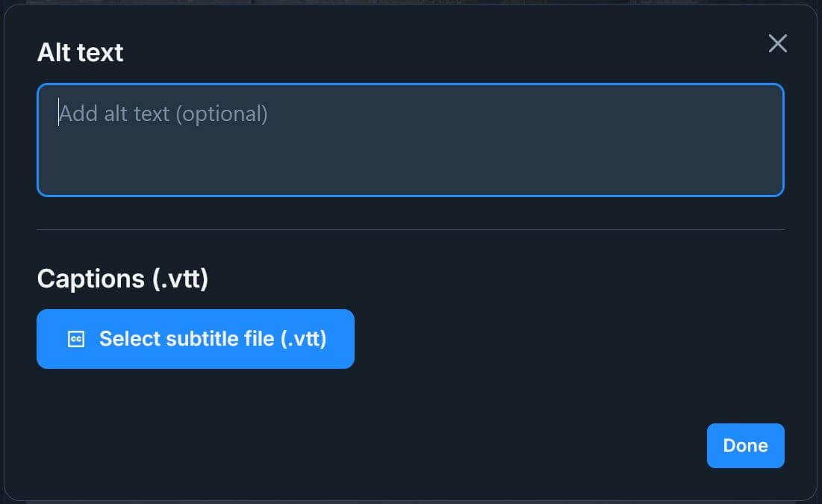The image size is (822, 504).
Task: Click the "Select subtitle file" label text
Action: 187,339
